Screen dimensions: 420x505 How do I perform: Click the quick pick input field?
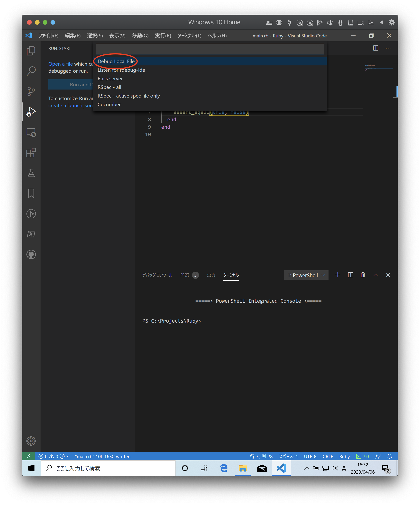(210, 49)
